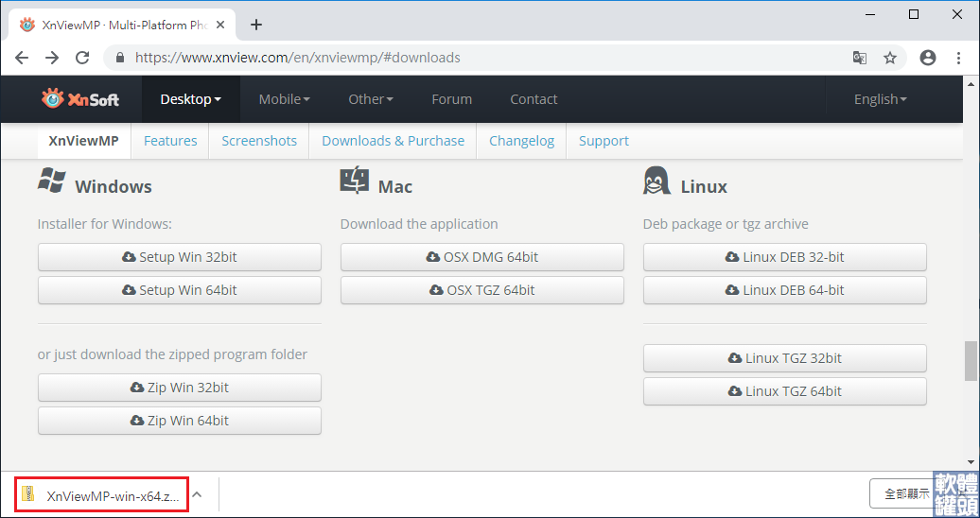
Task: Bookmark page with the star icon
Action: 890,58
